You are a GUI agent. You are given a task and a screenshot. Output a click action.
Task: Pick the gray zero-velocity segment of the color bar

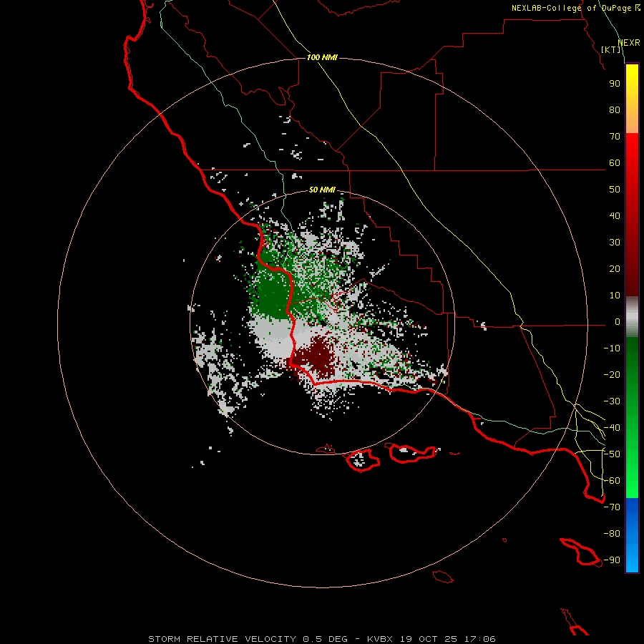click(x=632, y=317)
